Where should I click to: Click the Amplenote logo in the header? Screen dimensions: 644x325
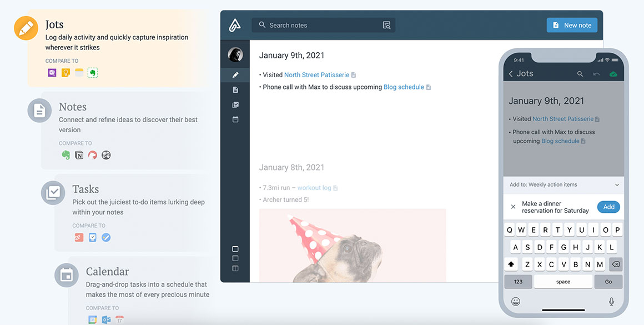point(235,26)
